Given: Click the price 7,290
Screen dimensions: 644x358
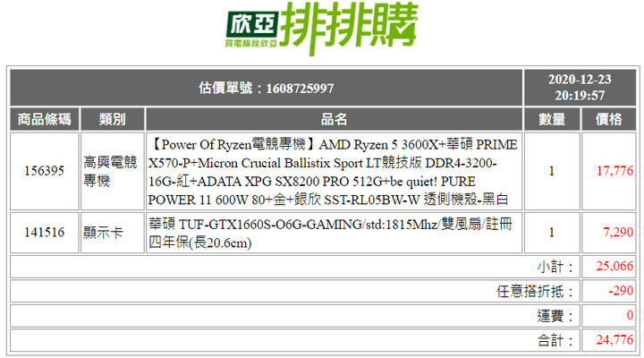Looking at the screenshot, I should coord(618,233).
